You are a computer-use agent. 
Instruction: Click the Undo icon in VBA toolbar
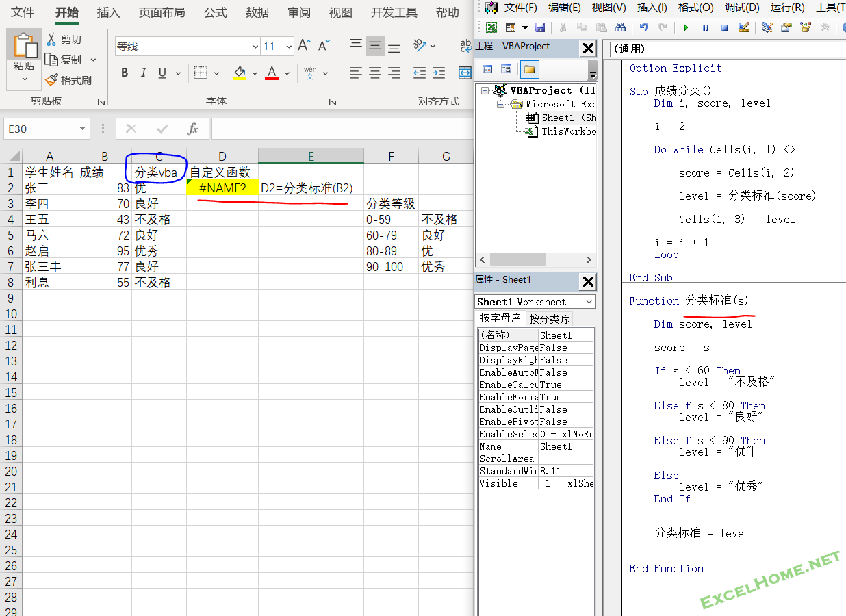pos(643,27)
